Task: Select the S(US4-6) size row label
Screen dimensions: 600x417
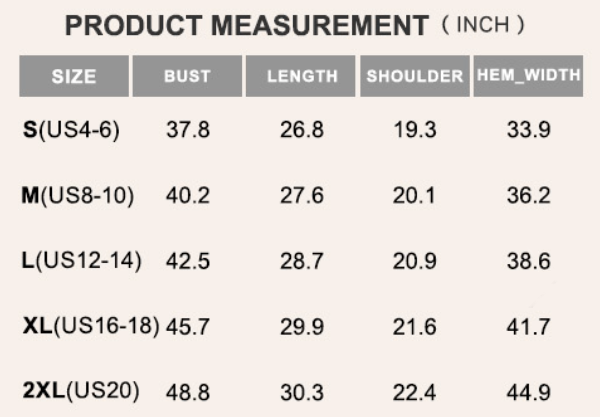Action: click(71, 130)
